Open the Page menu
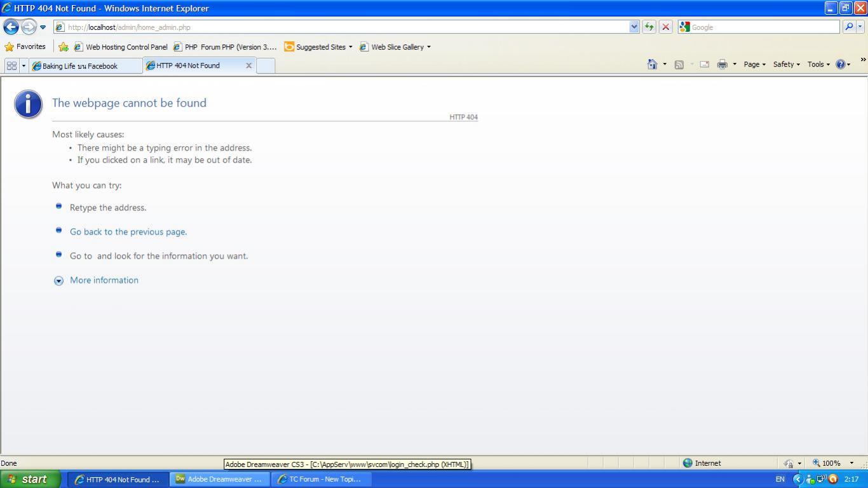 tap(754, 64)
